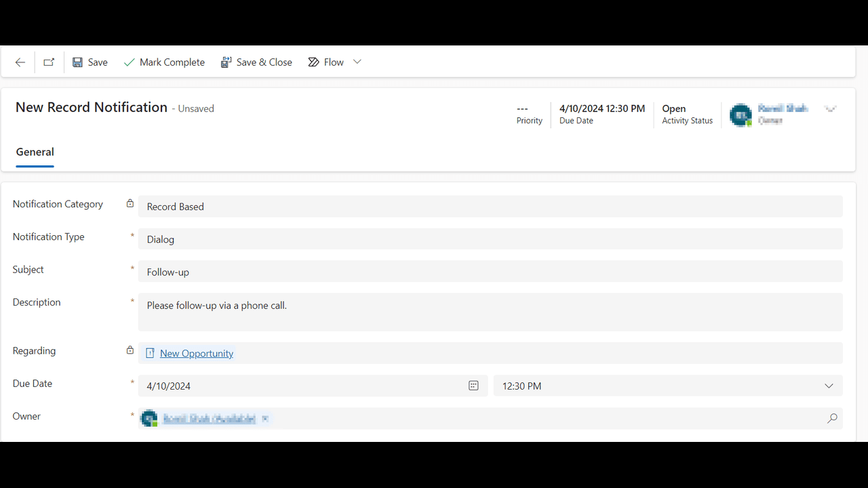Click the owner avatar in Owner field

pyautogui.click(x=149, y=419)
